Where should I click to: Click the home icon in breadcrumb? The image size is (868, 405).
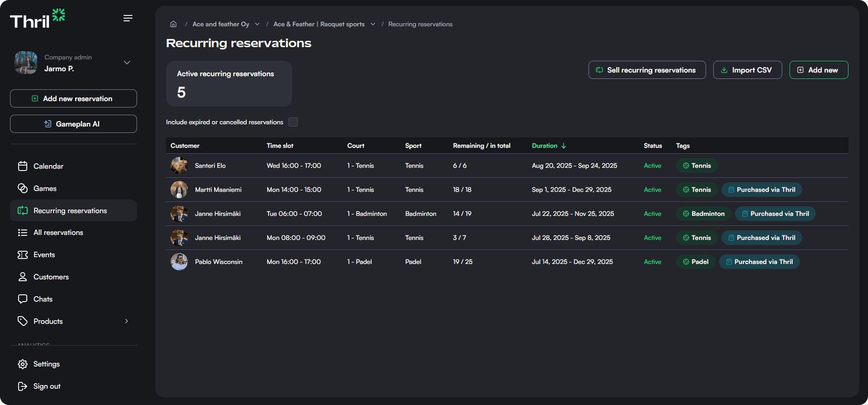tap(173, 24)
